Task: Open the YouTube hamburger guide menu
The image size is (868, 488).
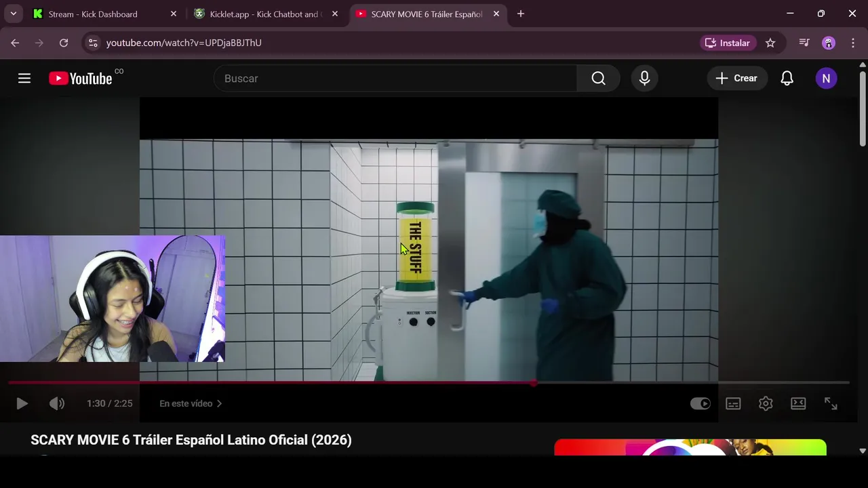Action: pyautogui.click(x=24, y=79)
